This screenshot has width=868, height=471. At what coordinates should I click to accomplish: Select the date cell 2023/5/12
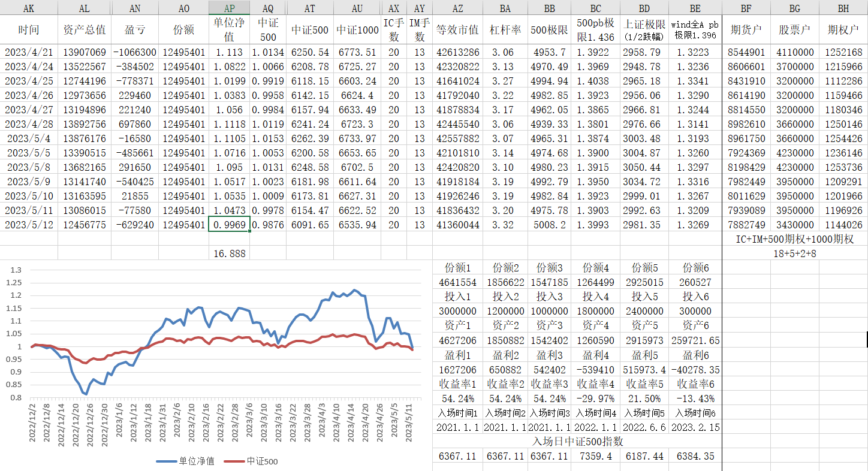pyautogui.click(x=29, y=225)
